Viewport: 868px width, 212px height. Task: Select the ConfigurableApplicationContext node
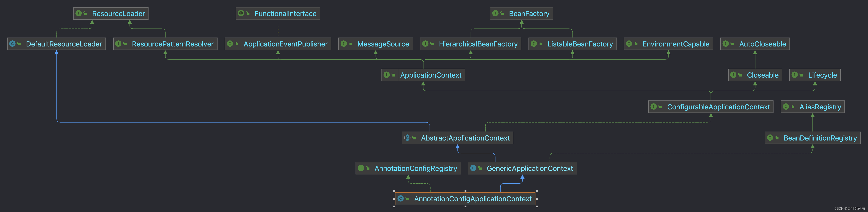(718, 107)
